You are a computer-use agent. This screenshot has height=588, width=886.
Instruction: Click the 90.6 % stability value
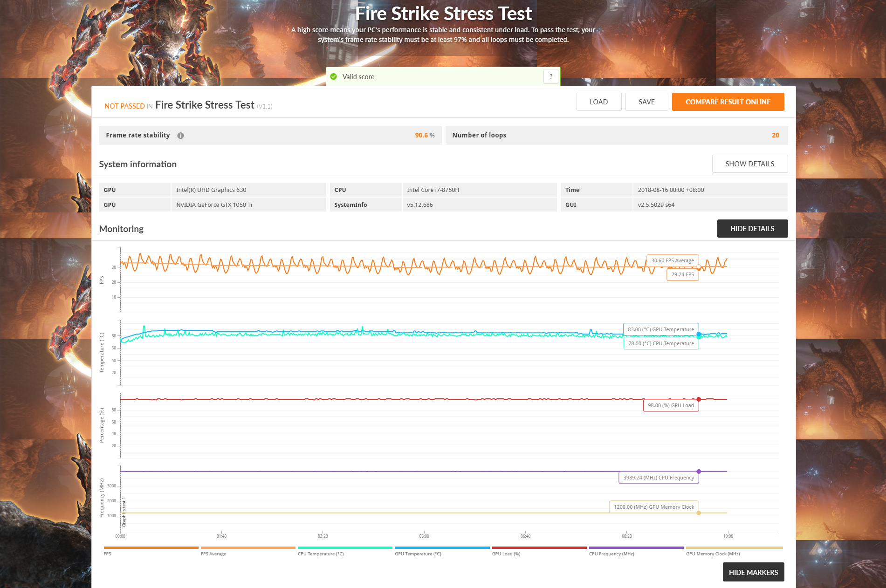pos(425,136)
